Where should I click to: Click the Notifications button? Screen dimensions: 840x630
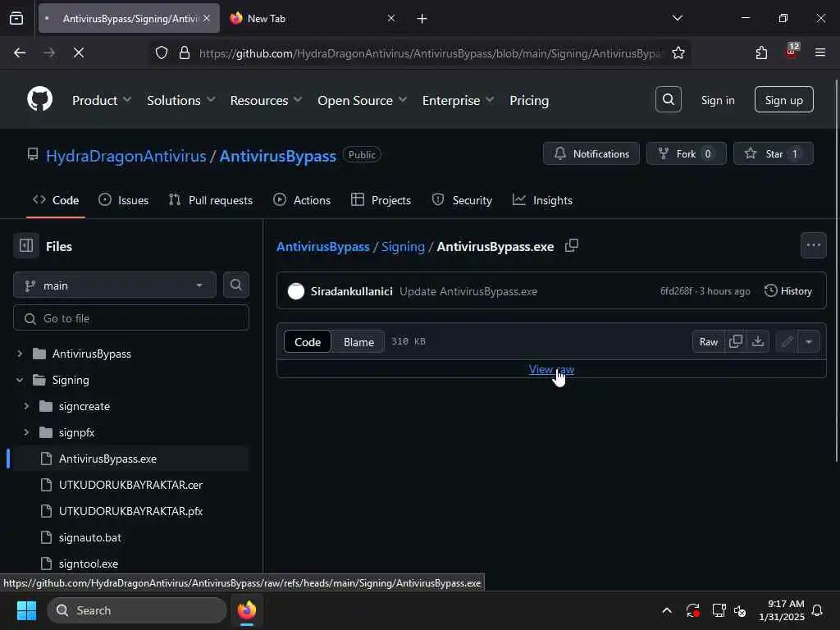point(591,153)
